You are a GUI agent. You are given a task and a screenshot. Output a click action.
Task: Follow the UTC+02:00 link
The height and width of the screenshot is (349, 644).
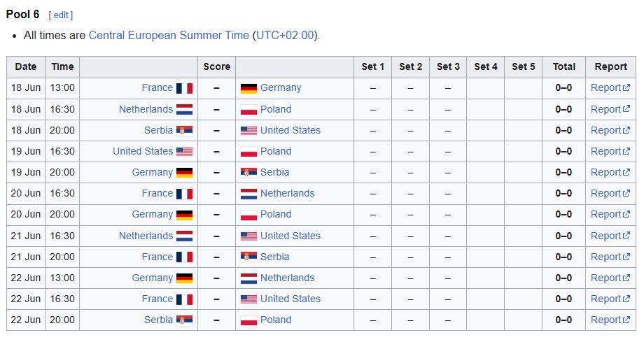pos(285,35)
